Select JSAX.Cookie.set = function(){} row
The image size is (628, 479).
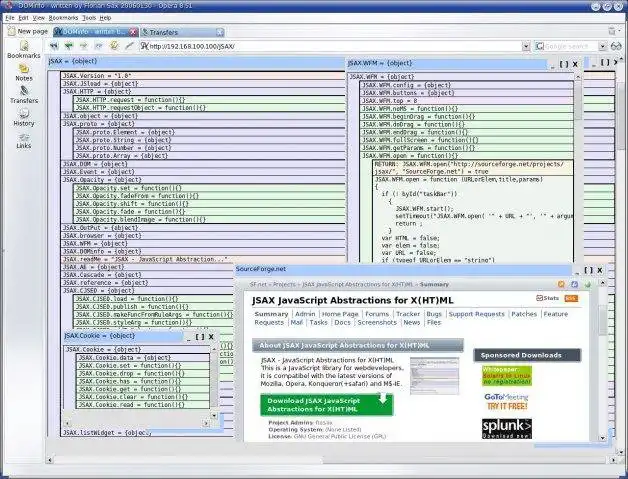click(143, 366)
